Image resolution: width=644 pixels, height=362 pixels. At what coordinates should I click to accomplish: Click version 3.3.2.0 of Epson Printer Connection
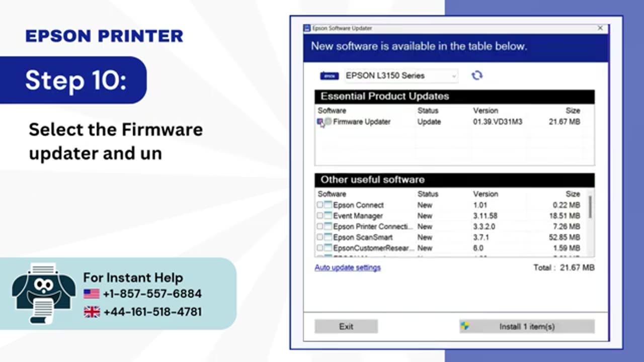click(484, 227)
